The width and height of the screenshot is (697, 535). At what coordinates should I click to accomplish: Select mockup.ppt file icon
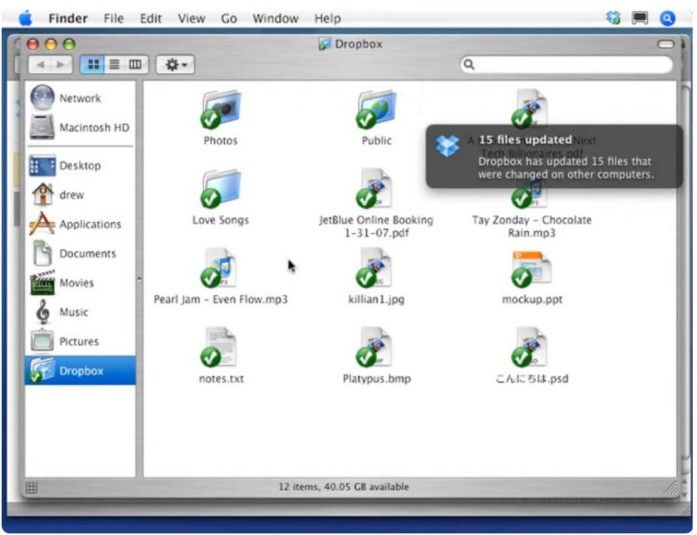pos(531,269)
